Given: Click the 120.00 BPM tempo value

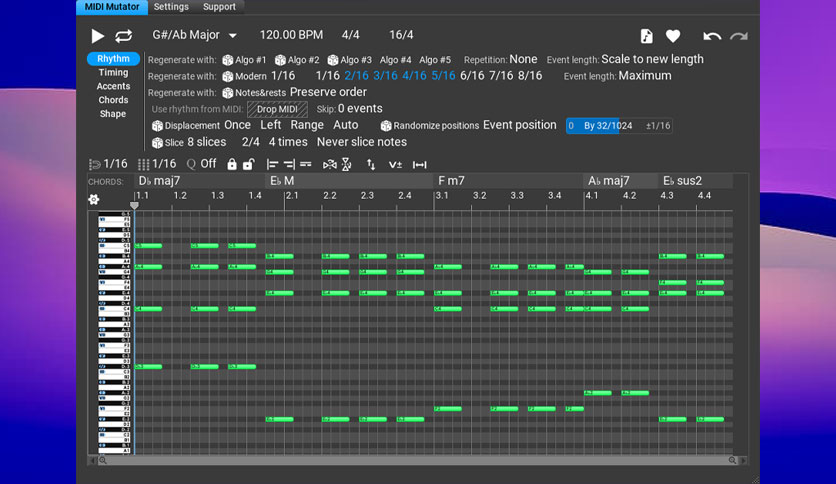Looking at the screenshot, I should pyautogui.click(x=291, y=35).
